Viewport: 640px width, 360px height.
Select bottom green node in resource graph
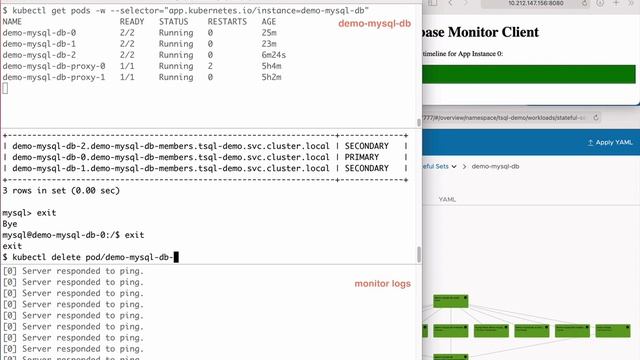[451, 357]
